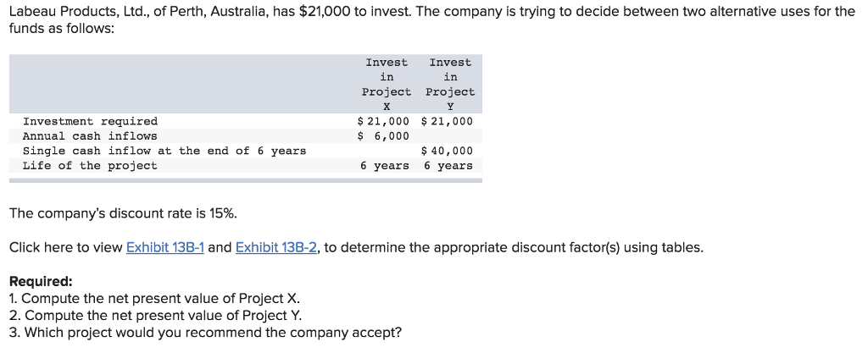The image size is (868, 353).
Task: Click requirement 3 about which project to accept
Action: click(205, 332)
